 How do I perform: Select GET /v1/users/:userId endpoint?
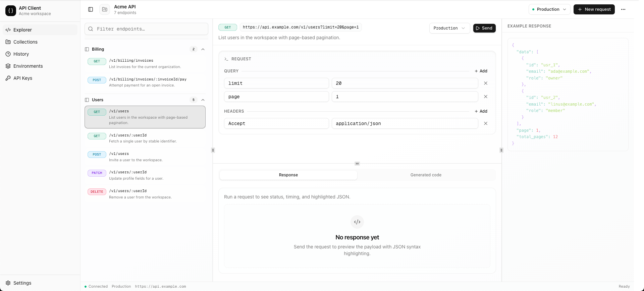(x=145, y=138)
